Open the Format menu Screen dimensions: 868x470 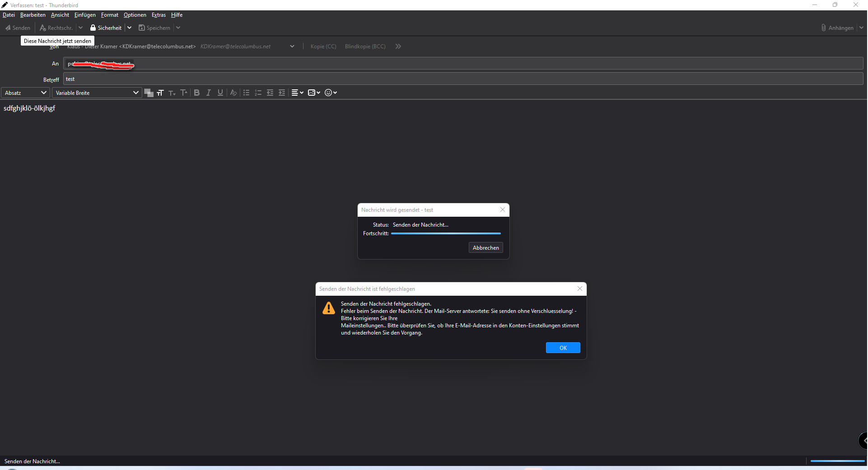[110, 15]
